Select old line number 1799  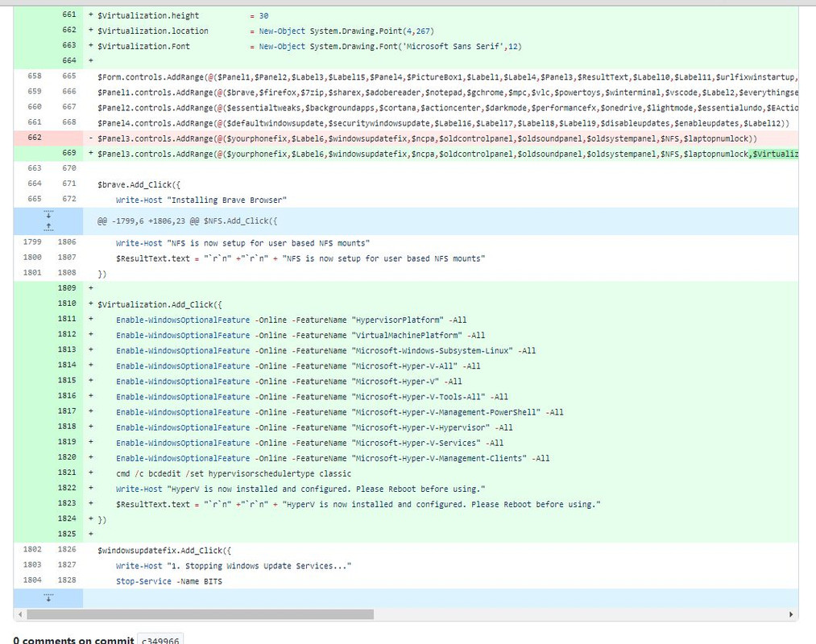click(x=31, y=242)
